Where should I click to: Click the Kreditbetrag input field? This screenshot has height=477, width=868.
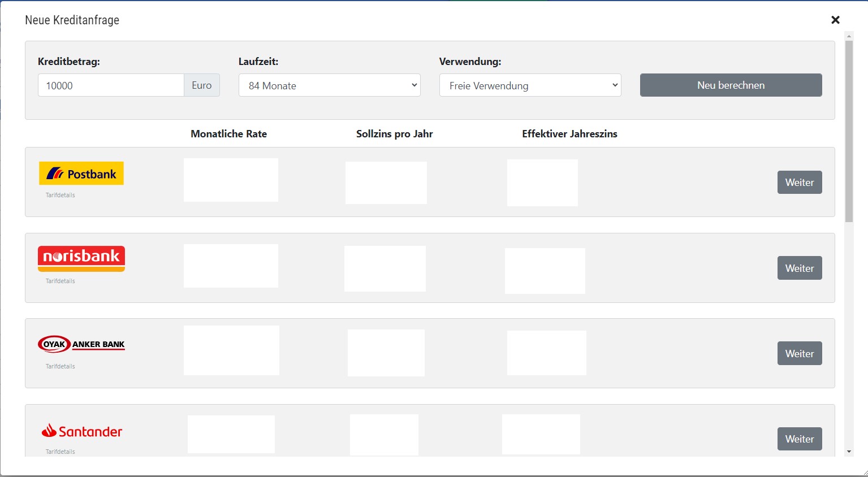(111, 85)
